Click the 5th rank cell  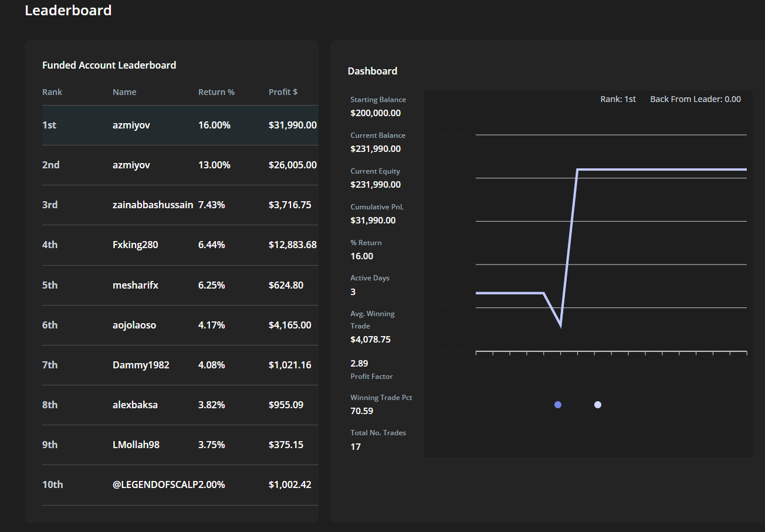[x=50, y=285]
